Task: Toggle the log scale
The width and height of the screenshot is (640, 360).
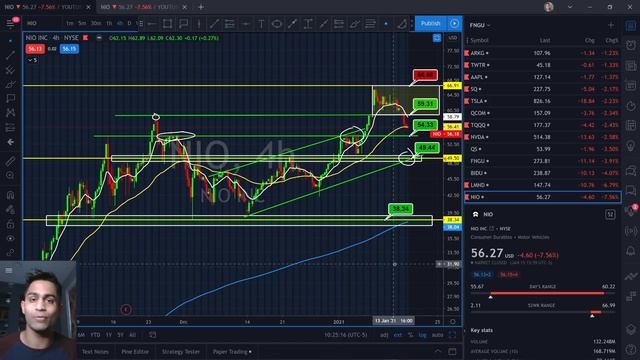Action: pos(422,335)
